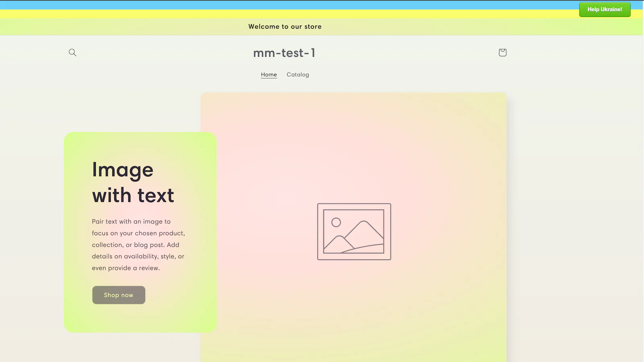Go to the Home menu item
Viewport: 644px width, 362px height.
click(x=269, y=75)
